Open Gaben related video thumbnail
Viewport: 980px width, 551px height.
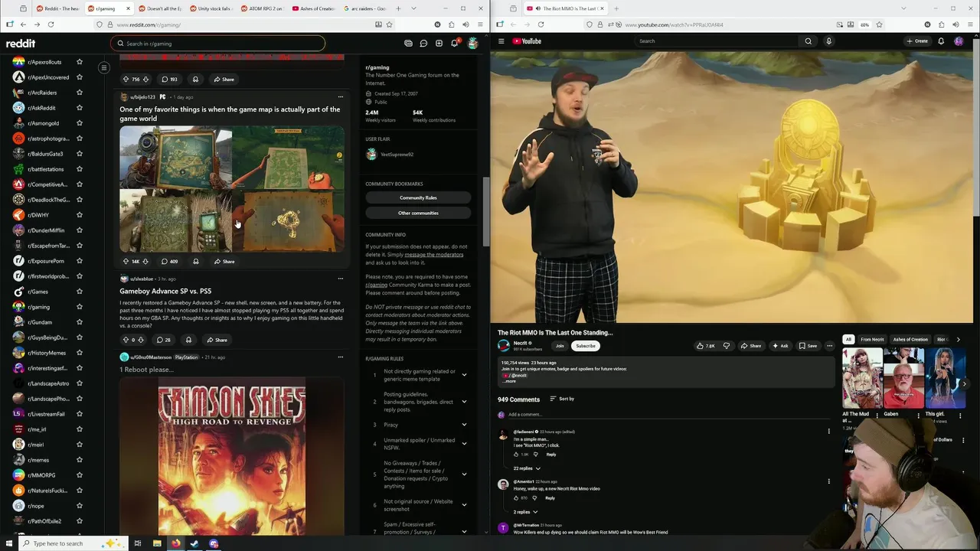coord(903,380)
